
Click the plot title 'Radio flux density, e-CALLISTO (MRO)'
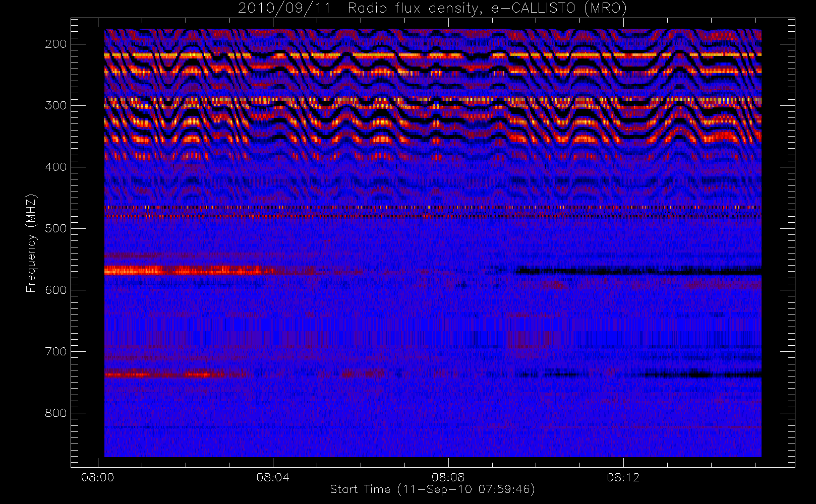pos(487,9)
